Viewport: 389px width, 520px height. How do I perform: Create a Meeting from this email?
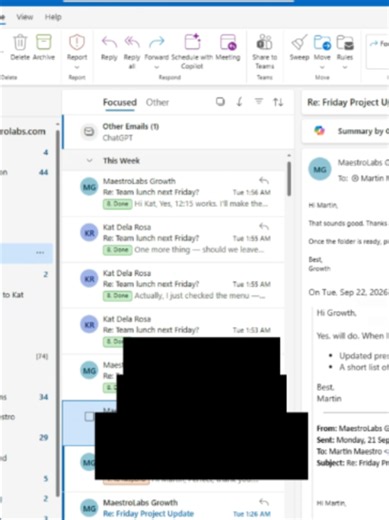point(228,42)
